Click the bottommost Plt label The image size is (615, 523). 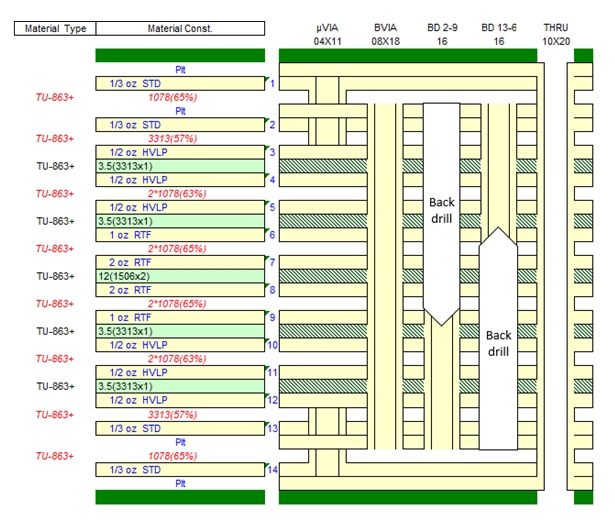(x=181, y=483)
